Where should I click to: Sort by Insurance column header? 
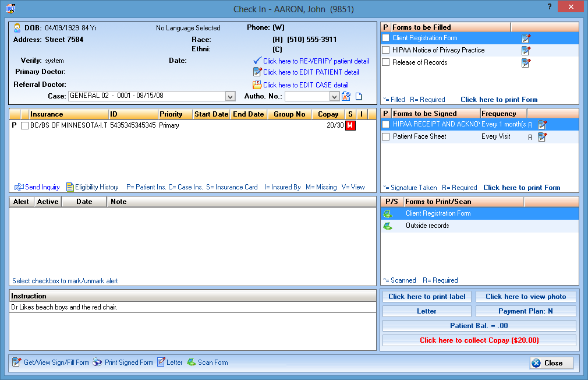tap(69, 114)
